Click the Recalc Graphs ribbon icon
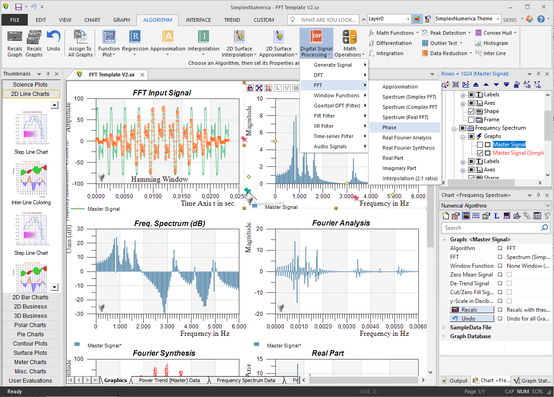Viewport: 554px width, 397px height. [34, 43]
